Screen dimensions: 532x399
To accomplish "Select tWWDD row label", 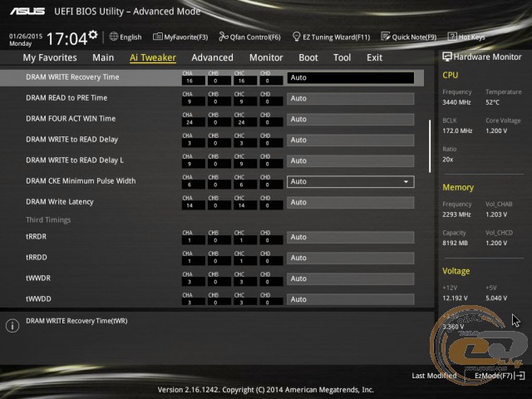I will coord(39,299).
